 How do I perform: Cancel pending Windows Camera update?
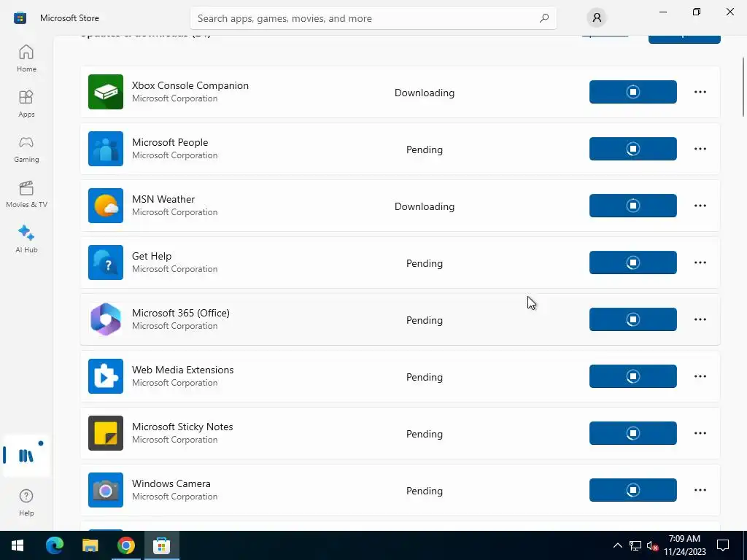pyautogui.click(x=632, y=490)
